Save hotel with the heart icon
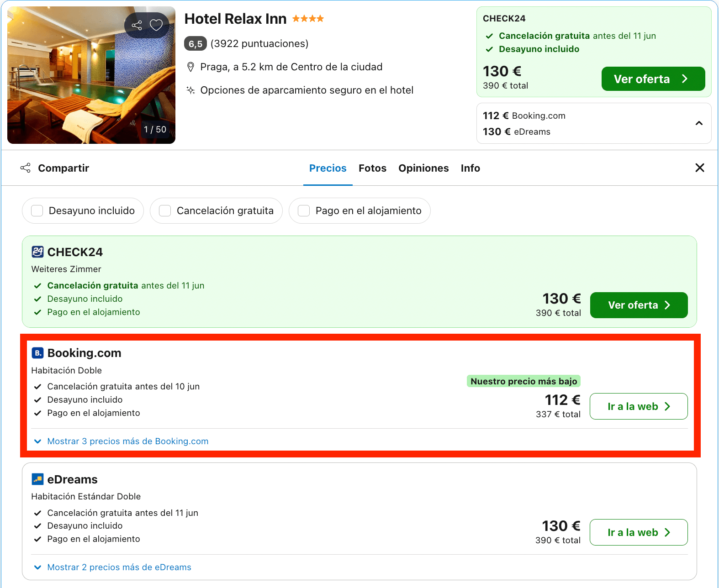This screenshot has width=719, height=588. click(156, 25)
